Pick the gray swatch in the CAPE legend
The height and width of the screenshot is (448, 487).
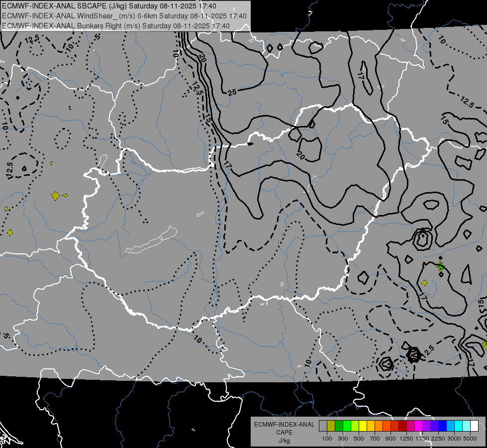(323, 426)
